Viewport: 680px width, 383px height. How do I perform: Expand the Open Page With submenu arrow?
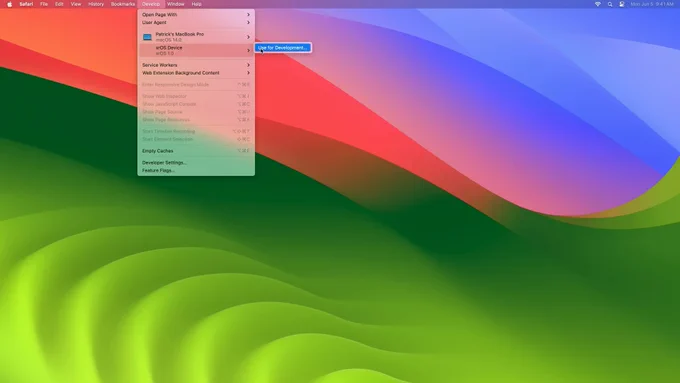pyautogui.click(x=248, y=15)
